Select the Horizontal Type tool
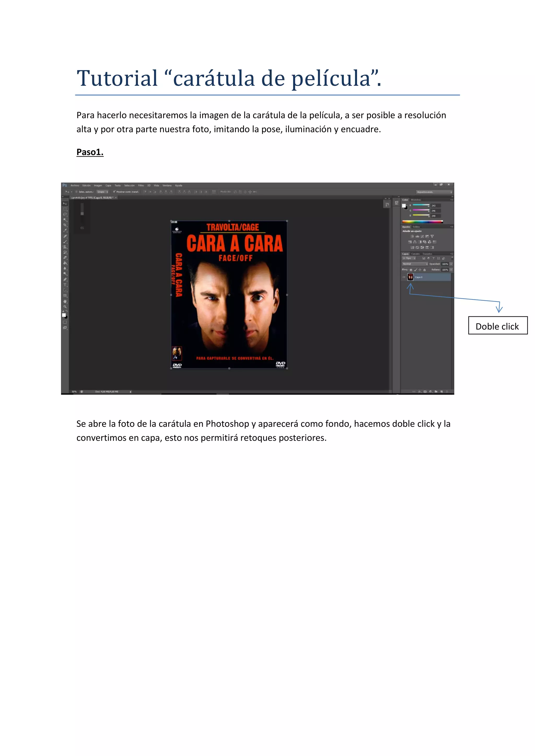 (x=65, y=285)
